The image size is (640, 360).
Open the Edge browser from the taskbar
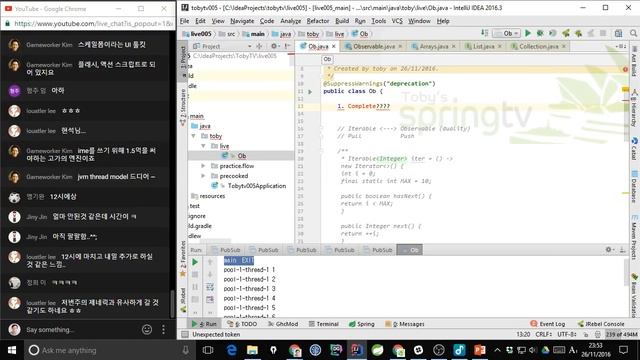(231, 350)
